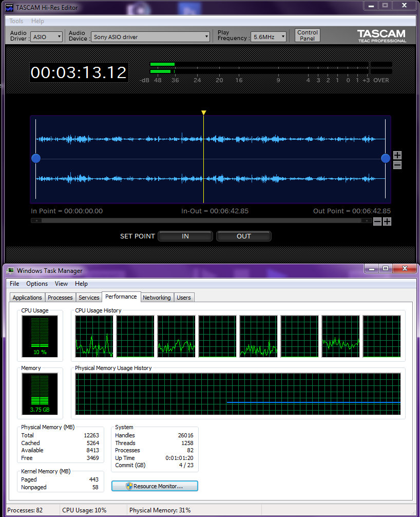Click the Out Point = 00:06:42.85 text
This screenshot has height=517, width=420.
click(352, 211)
